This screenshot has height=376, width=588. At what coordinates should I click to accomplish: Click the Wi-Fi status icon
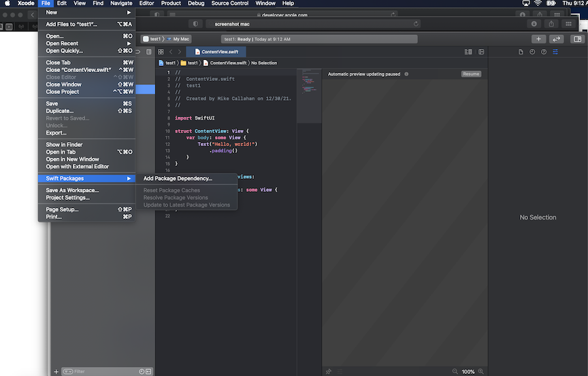(538, 3)
